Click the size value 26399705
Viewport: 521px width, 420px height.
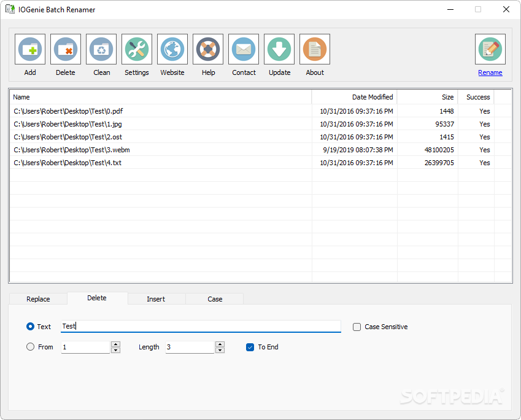[439, 163]
